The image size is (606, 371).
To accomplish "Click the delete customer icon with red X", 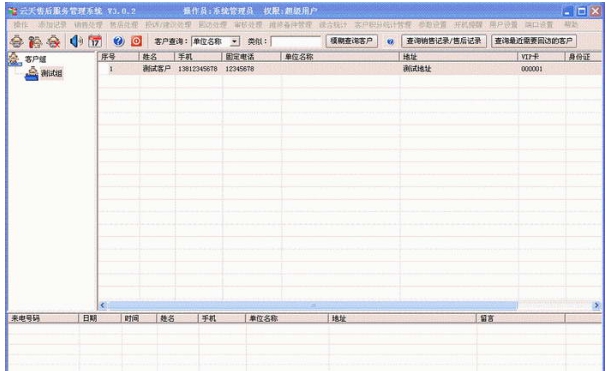I will tap(54, 41).
